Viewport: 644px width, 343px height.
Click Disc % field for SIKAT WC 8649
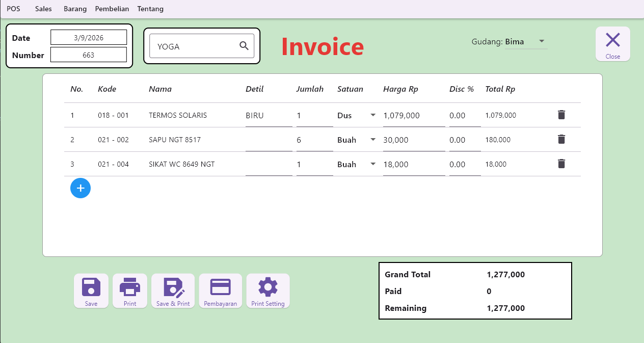pos(465,165)
